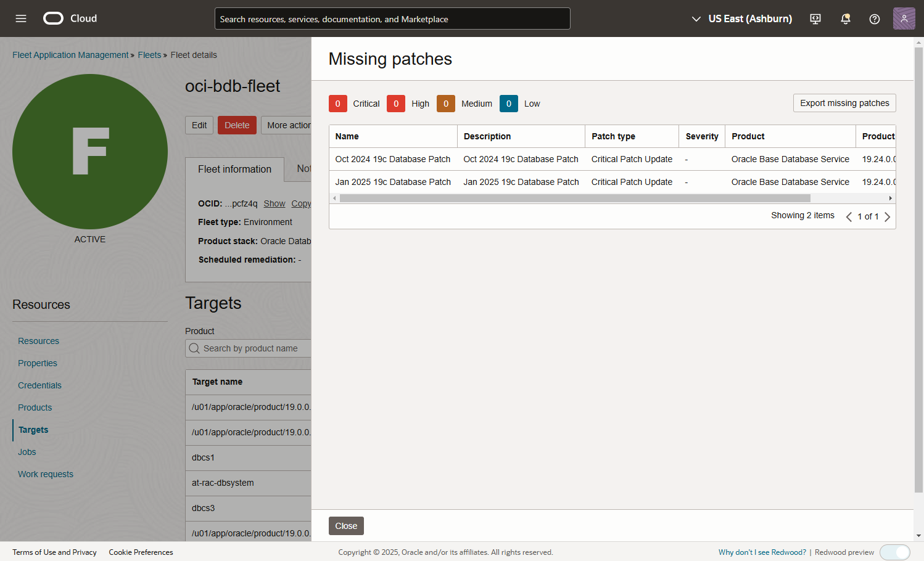Click Critical Patch Update in Oct 2024 row
The image size is (924, 561).
[x=632, y=159]
